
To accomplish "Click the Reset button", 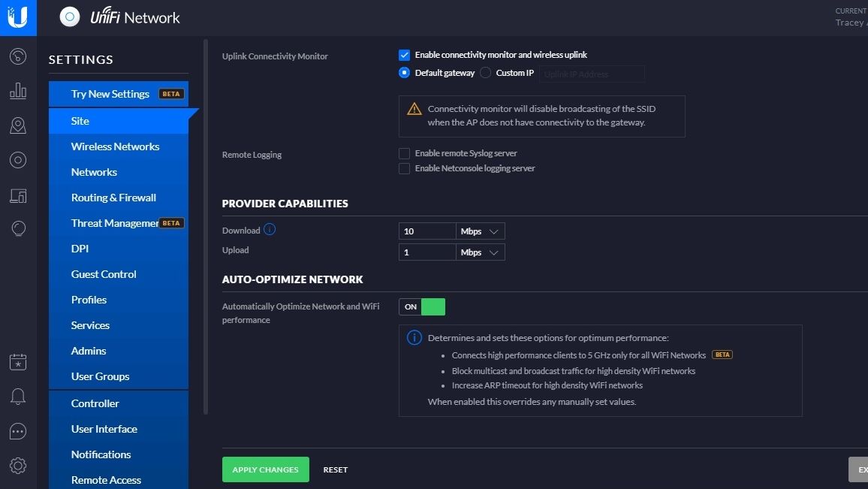I will pyautogui.click(x=335, y=469).
